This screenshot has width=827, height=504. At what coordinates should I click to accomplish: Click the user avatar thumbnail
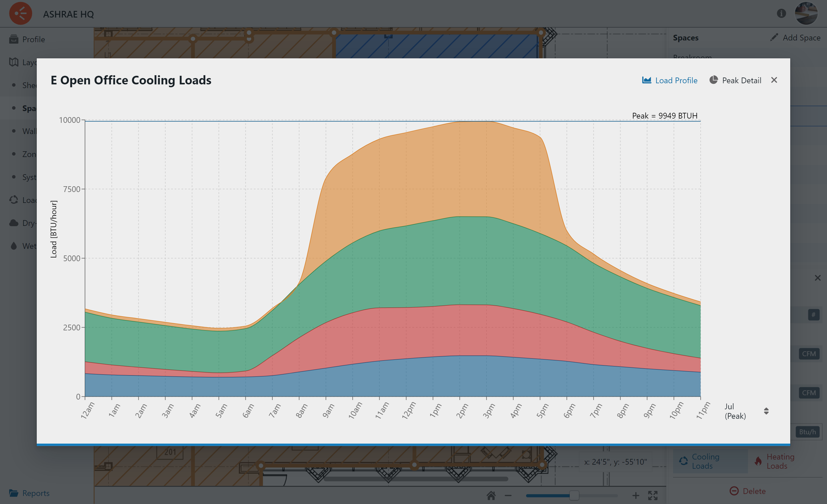[806, 13]
